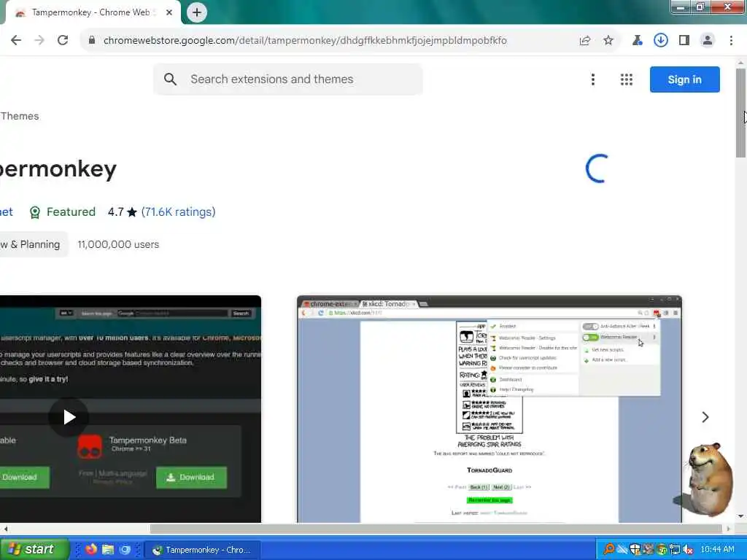Select the Tampermonkey taskbar window button
This screenshot has width=747, height=560.
point(203,550)
